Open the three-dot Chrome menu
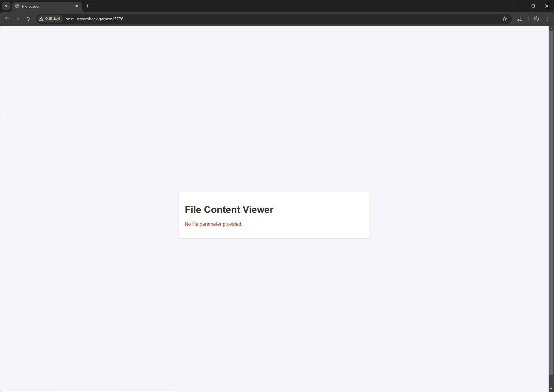Screen dimensions: 554x392 547,19
